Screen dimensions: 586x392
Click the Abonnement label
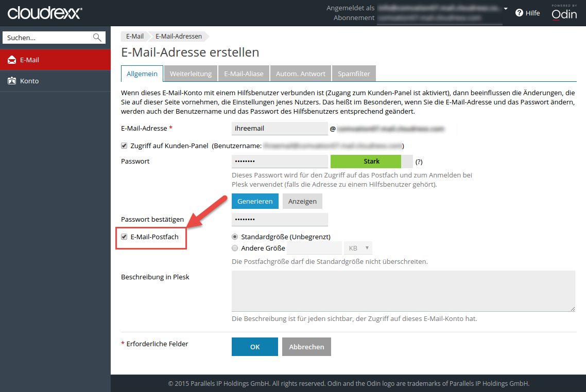click(354, 17)
